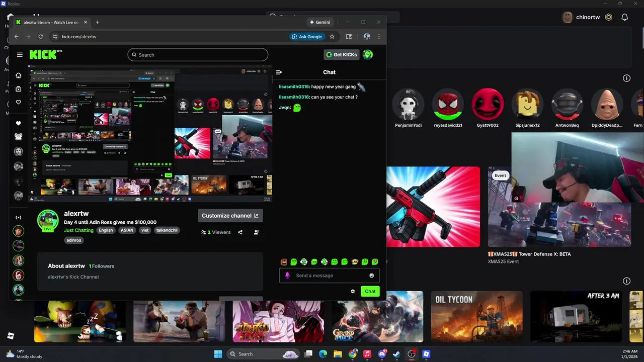Image resolution: width=644 pixels, height=362 pixels.
Task: Click the Ask Google button
Action: click(x=307, y=37)
